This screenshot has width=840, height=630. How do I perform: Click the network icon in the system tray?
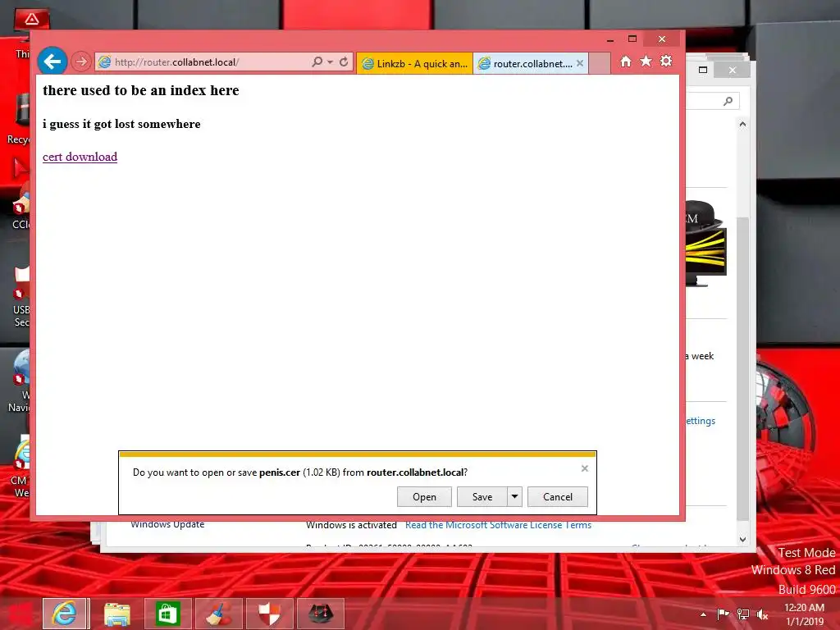click(x=742, y=614)
